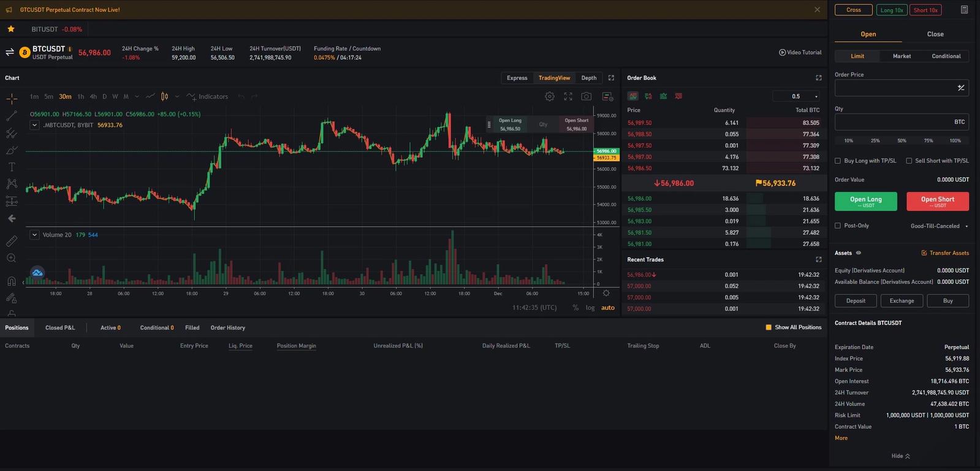Switch trading pair with swap arrows
980x471 pixels.
[10, 52]
